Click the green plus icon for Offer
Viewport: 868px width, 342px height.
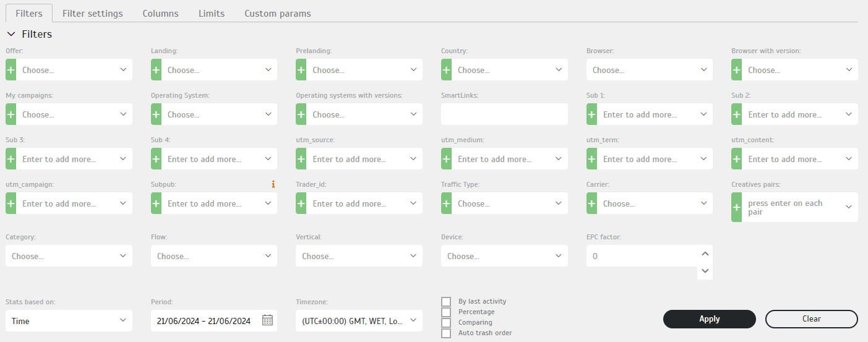[11, 70]
